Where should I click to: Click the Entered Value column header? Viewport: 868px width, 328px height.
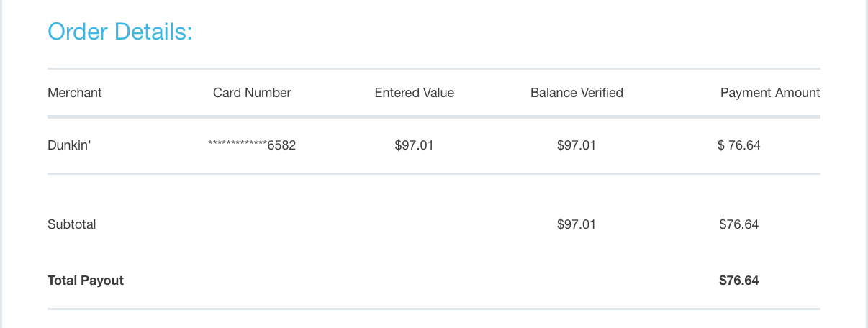point(415,93)
